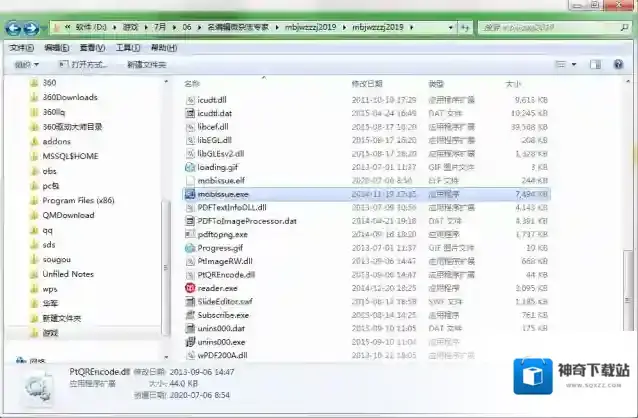Click the SlideEditor.swf file icon
Image resolution: width=638 pixels, height=418 pixels.
click(191, 301)
